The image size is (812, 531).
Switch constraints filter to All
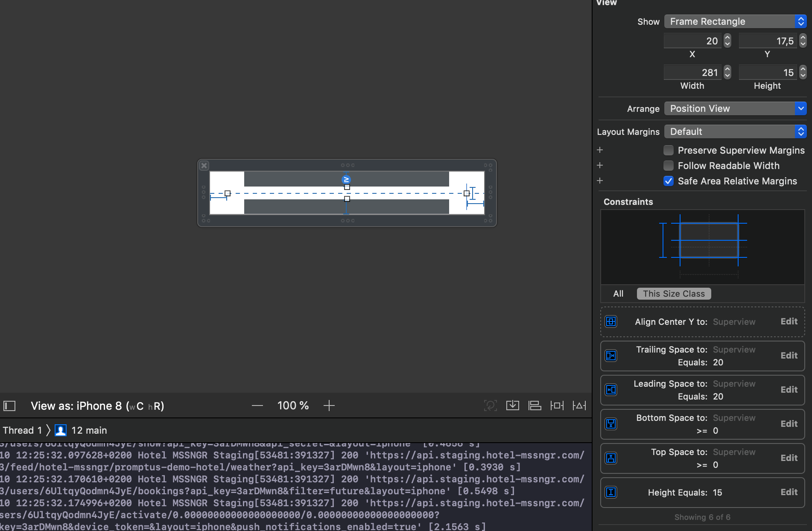pos(618,294)
